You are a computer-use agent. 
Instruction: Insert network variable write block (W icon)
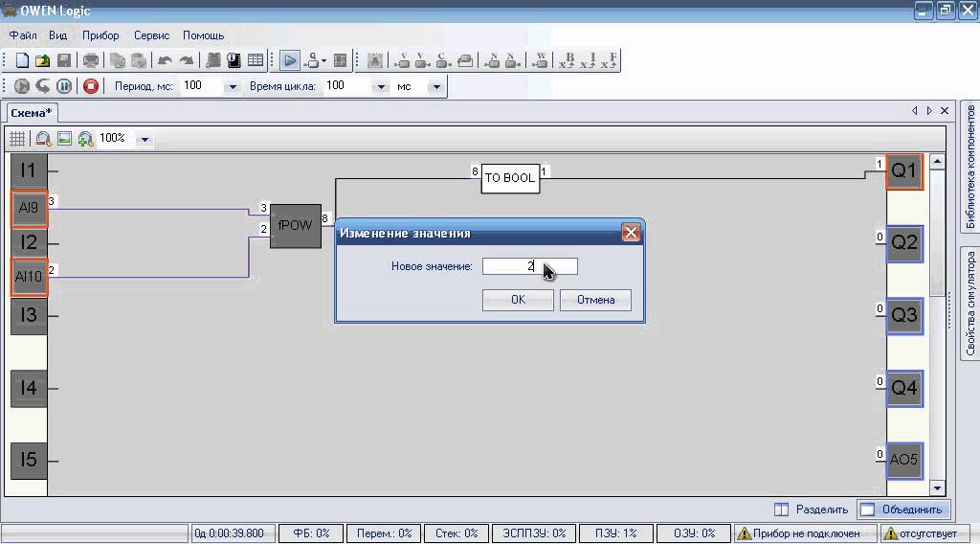540,60
